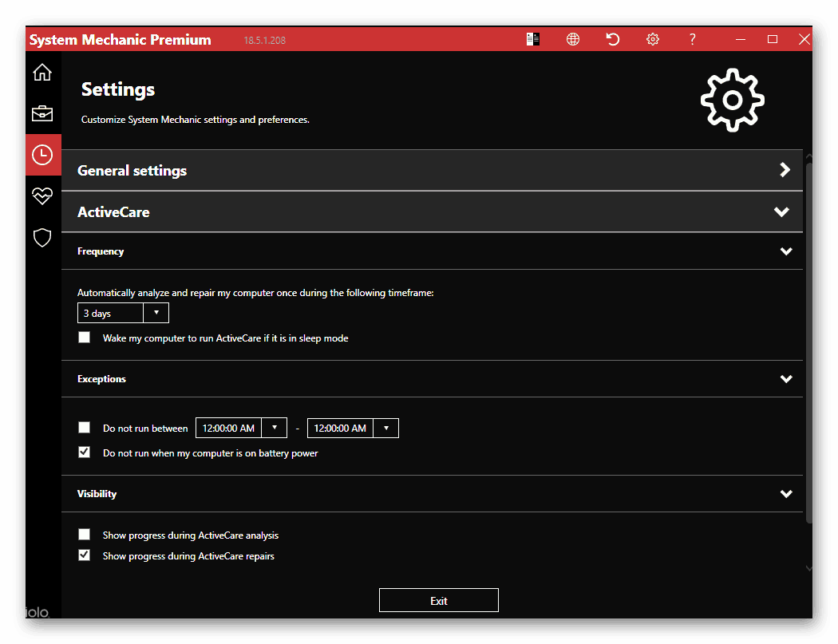
Task: Maximize the System Mechanic window
Action: [x=773, y=39]
